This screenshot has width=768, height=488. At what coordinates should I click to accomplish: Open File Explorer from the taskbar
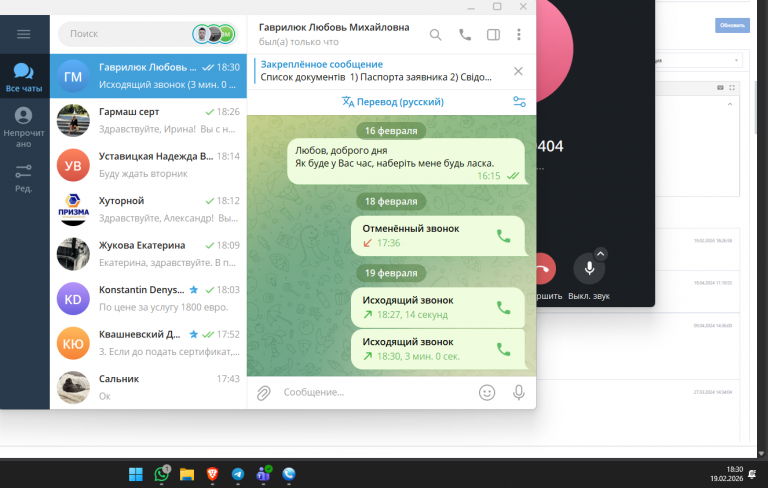click(x=187, y=474)
